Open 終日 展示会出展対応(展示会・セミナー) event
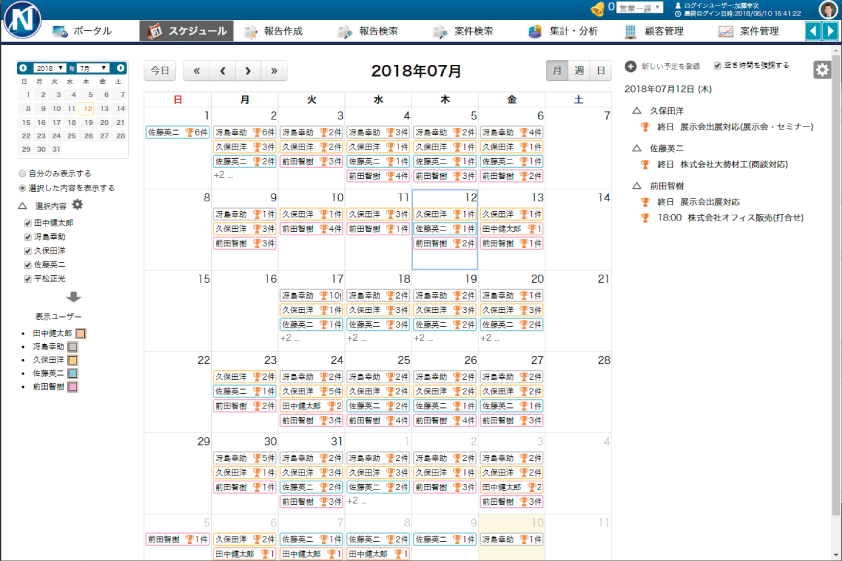Screen dimensions: 842x561 [735, 127]
